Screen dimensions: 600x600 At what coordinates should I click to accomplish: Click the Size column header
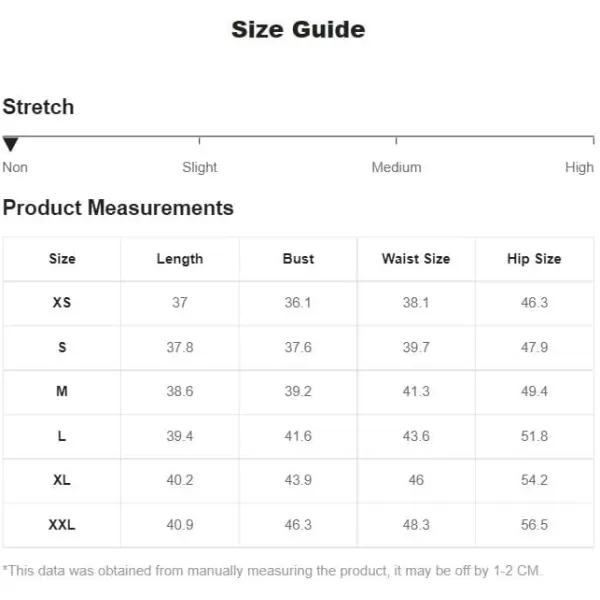pos(62,259)
